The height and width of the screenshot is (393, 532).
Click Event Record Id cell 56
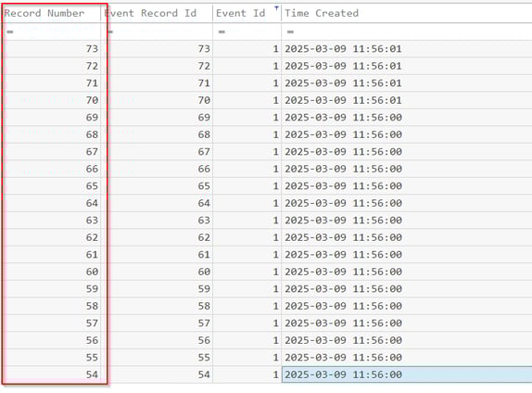point(157,340)
